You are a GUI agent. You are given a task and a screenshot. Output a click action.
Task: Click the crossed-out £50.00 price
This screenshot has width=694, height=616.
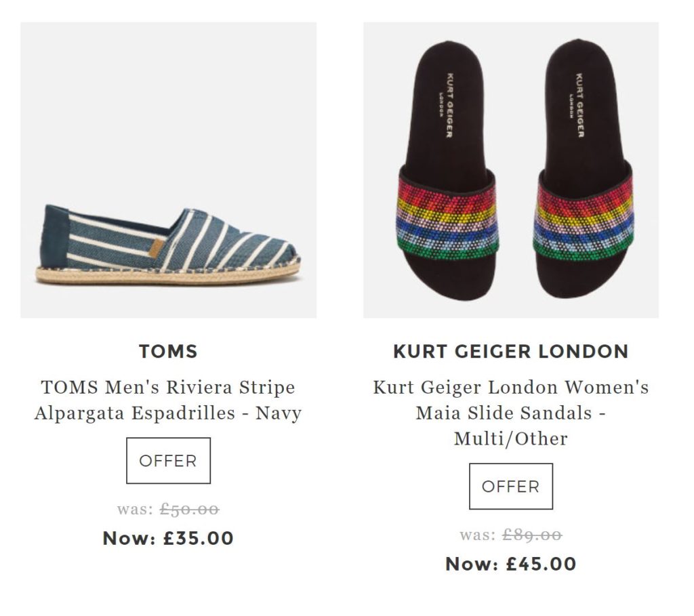point(189,509)
